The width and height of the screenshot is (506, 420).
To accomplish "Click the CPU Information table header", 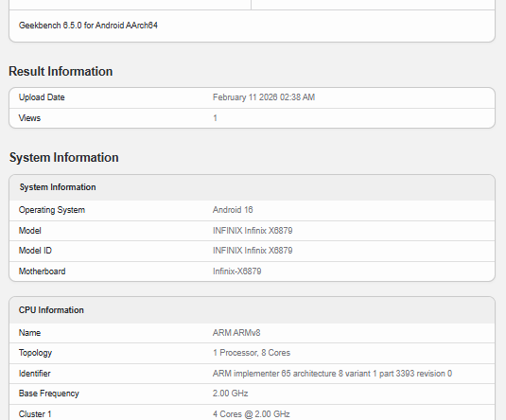I will click(51, 310).
